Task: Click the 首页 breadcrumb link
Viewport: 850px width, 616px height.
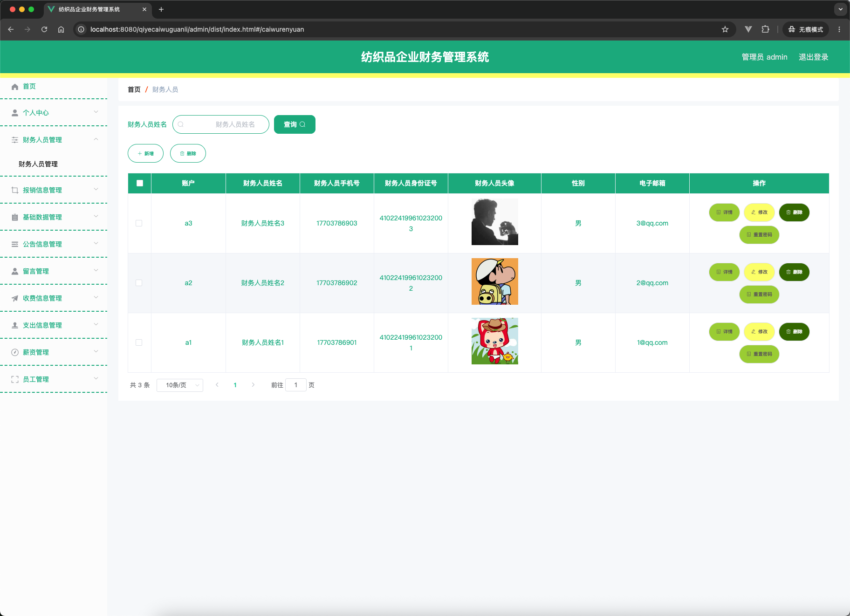Action: click(x=134, y=89)
